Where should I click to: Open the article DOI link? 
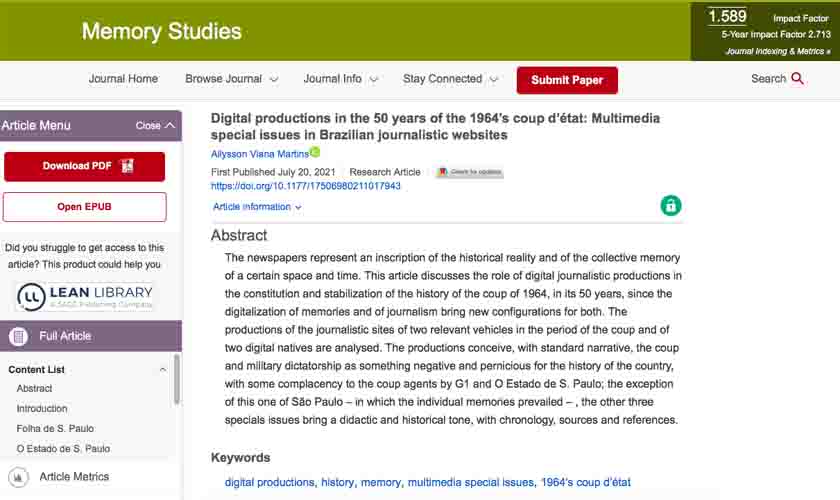click(305, 186)
